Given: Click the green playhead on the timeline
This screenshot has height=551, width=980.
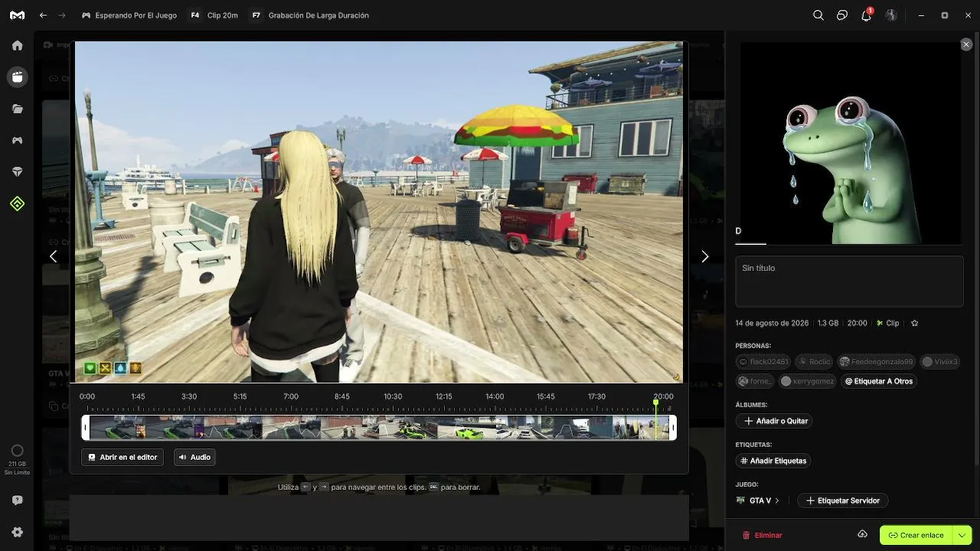Looking at the screenshot, I should (656, 419).
